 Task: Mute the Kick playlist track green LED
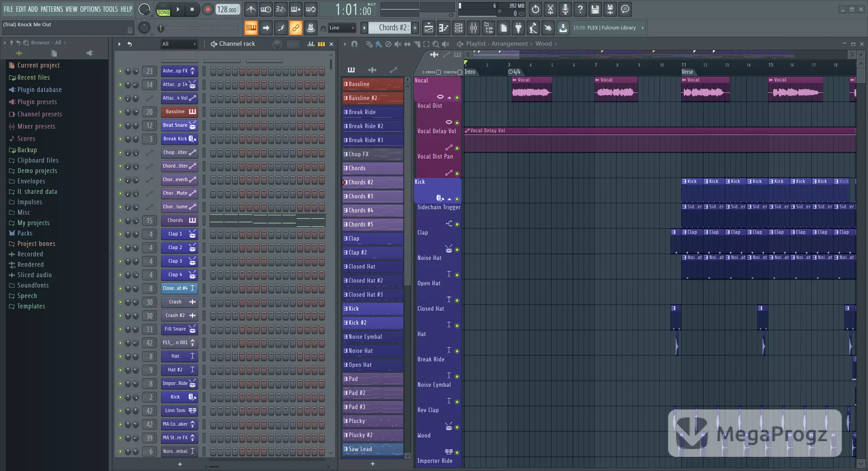(x=457, y=199)
